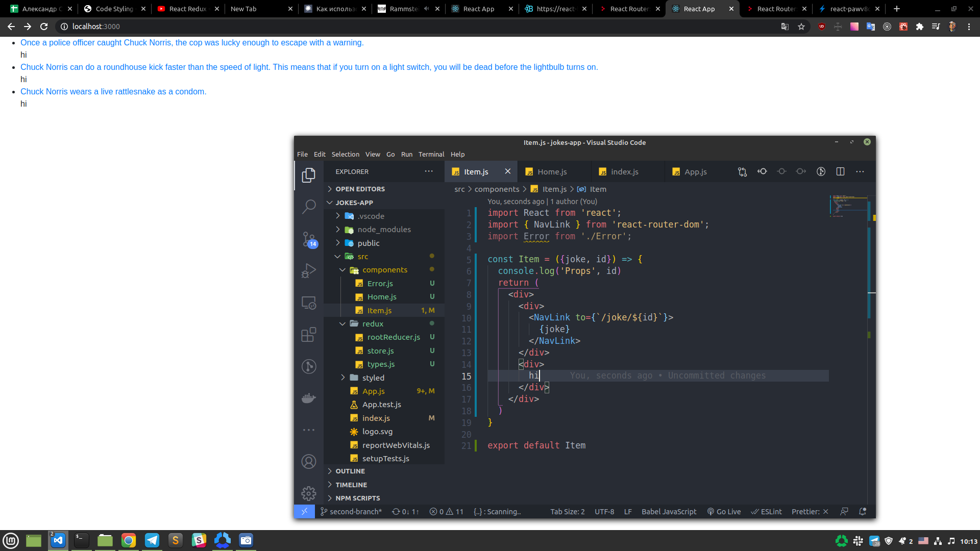Reload the localhost page in Chrome
The height and width of the screenshot is (551, 980).
point(44,27)
